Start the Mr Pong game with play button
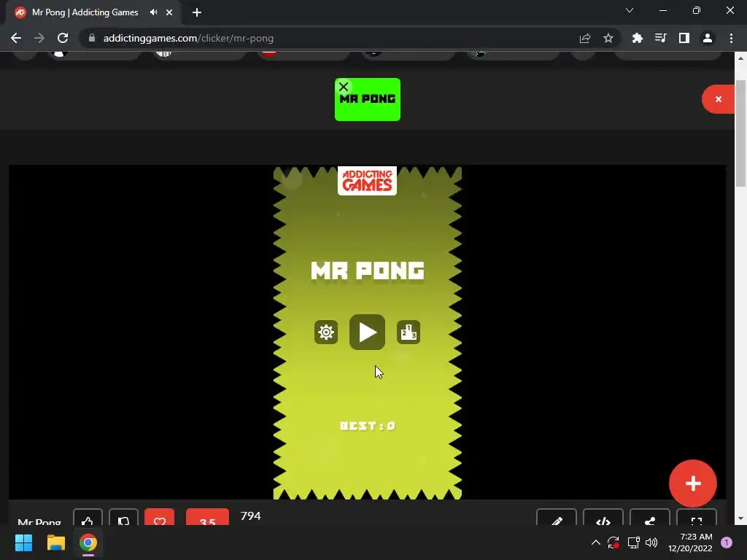The height and width of the screenshot is (560, 747). (x=367, y=332)
